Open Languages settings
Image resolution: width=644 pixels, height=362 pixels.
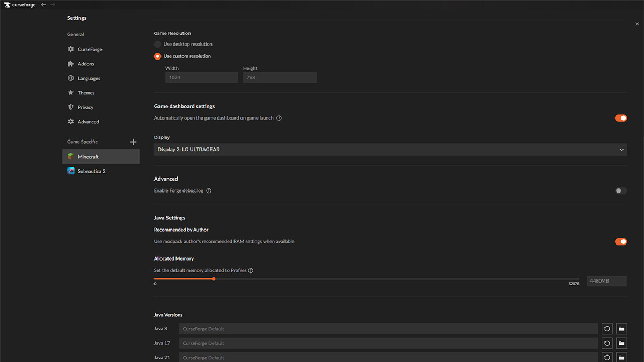101,78
